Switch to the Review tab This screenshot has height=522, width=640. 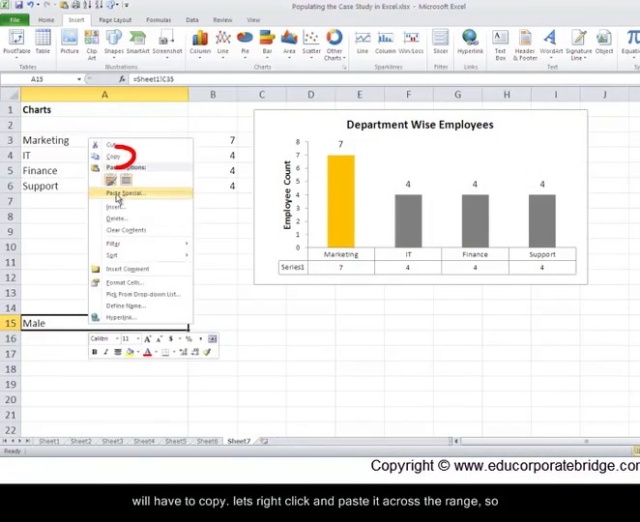point(222,20)
